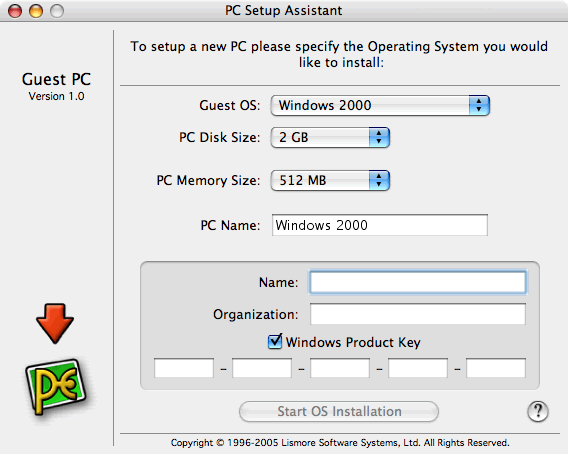The height and width of the screenshot is (454, 568).
Task: Uncheck the Windows Product Key checkbox
Action: coord(275,341)
